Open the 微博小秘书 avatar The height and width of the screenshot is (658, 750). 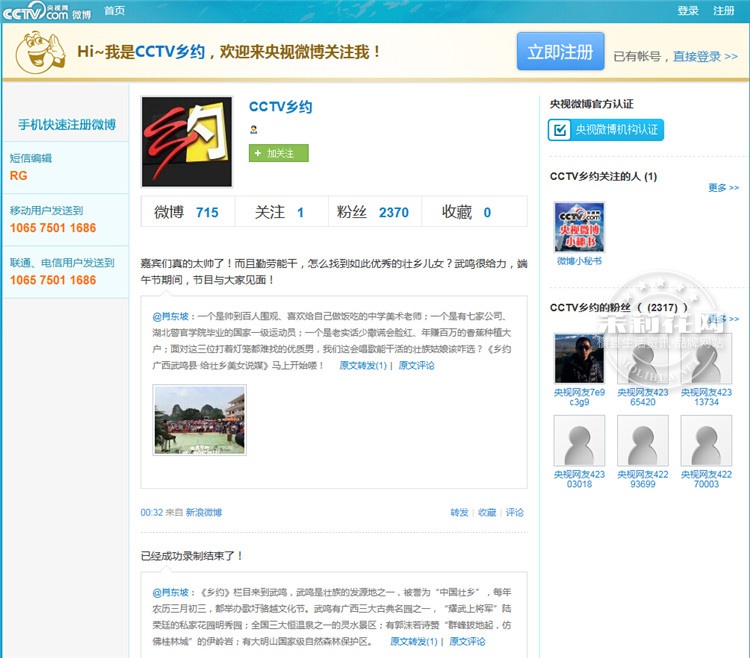(x=579, y=227)
